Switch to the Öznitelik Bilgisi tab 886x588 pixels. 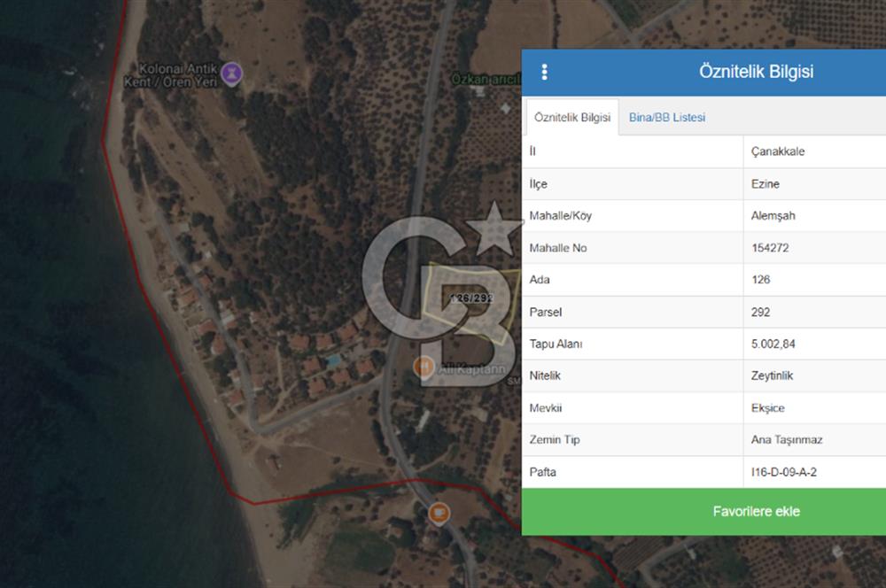[572, 118]
